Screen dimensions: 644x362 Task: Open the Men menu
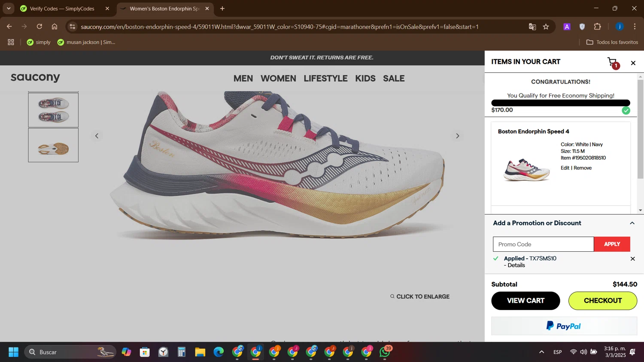pyautogui.click(x=243, y=78)
